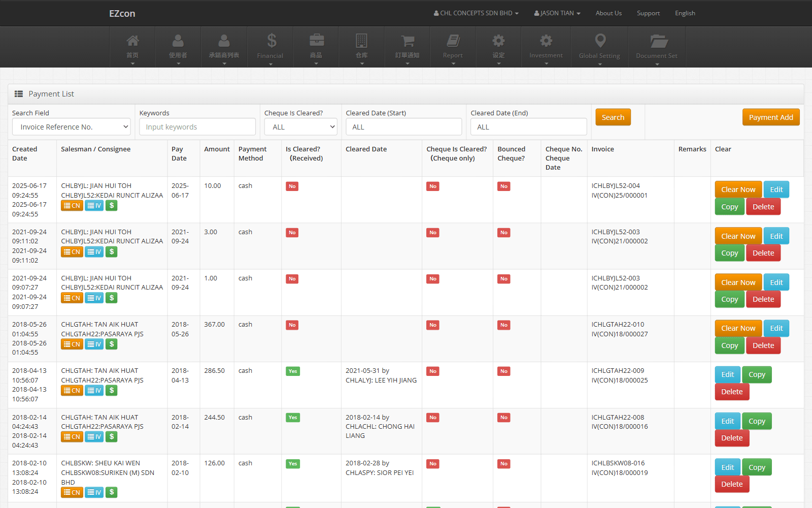The height and width of the screenshot is (508, 812).
Task: Click the EZcon brand logo
Action: [x=122, y=14]
